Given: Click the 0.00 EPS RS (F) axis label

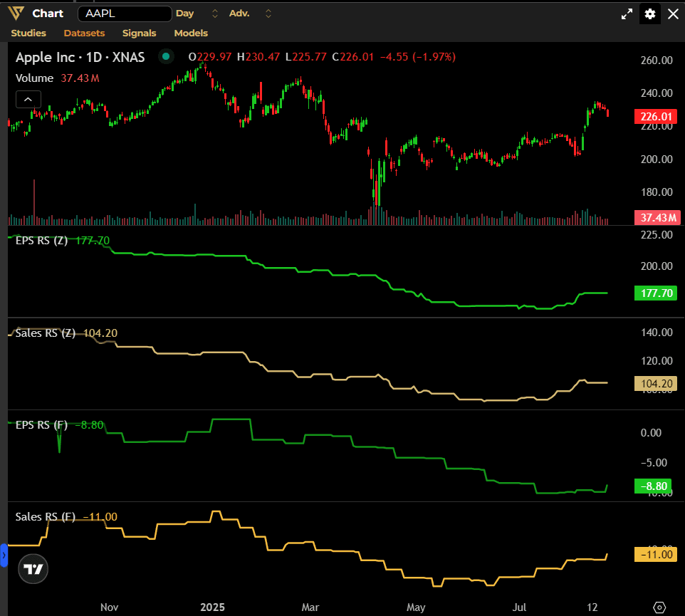Looking at the screenshot, I should (x=651, y=433).
